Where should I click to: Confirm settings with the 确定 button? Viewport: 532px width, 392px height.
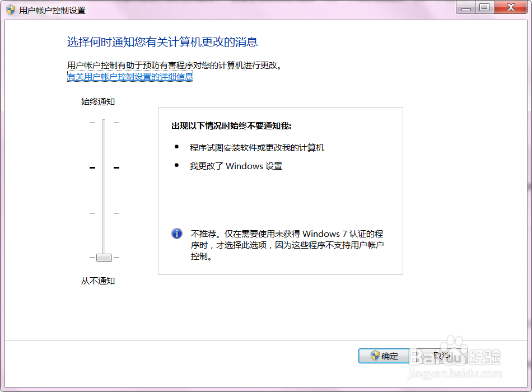[384, 356]
